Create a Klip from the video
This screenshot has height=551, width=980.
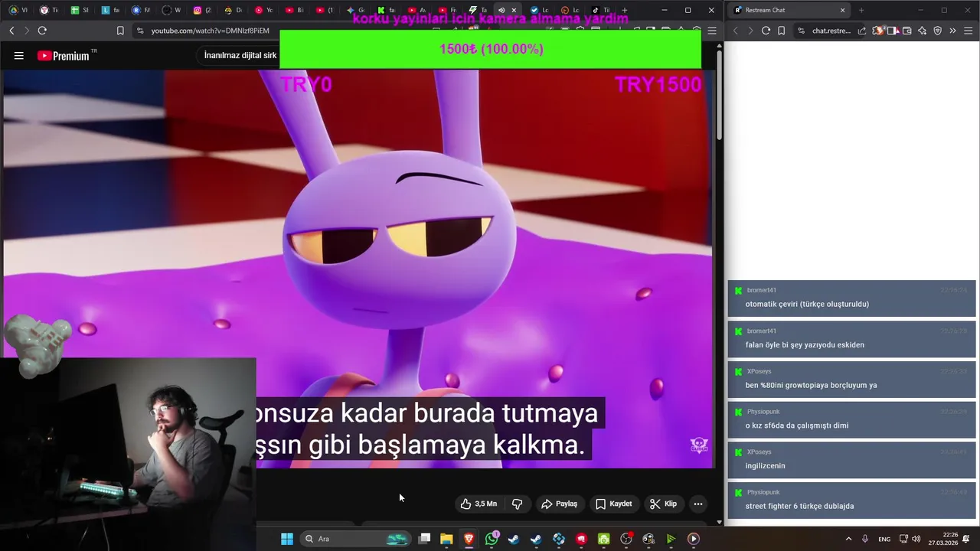(663, 504)
